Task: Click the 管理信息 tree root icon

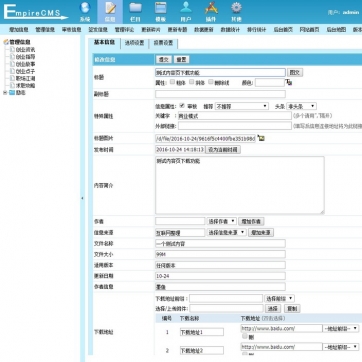Action: click(x=6, y=42)
